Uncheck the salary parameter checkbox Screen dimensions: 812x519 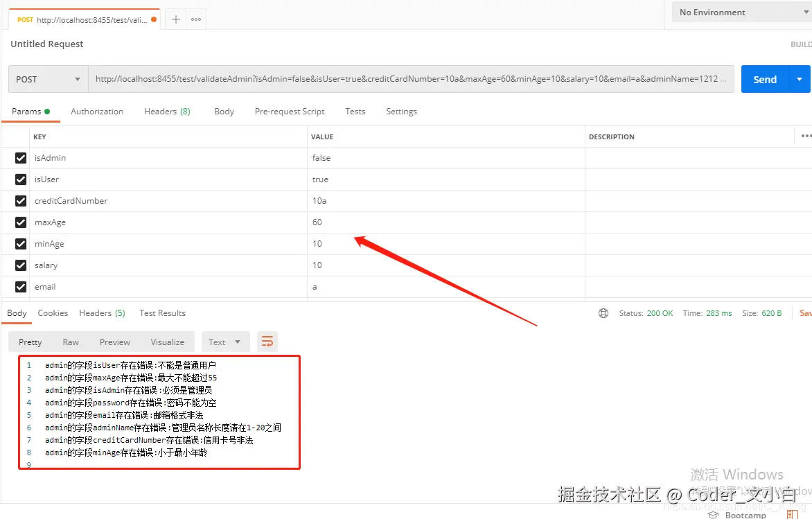(x=21, y=265)
